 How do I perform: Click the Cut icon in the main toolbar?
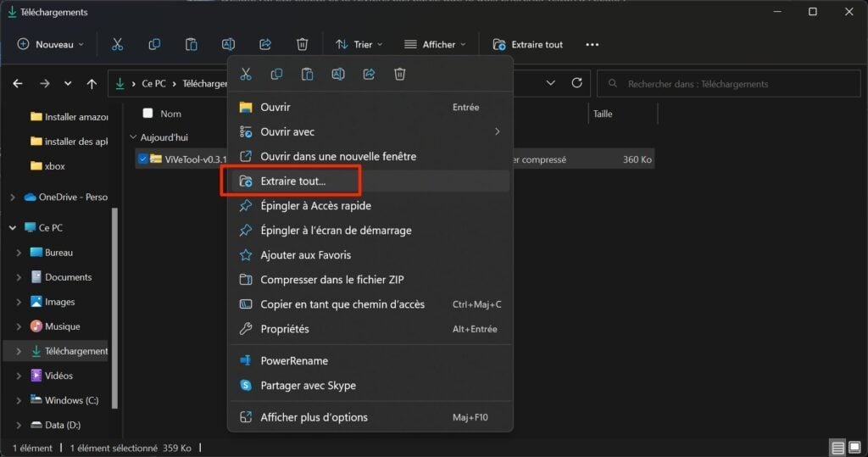coord(117,44)
